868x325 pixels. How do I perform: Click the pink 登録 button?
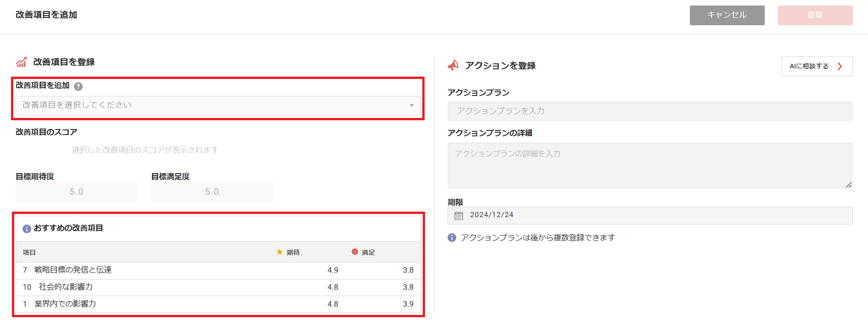[x=815, y=15]
